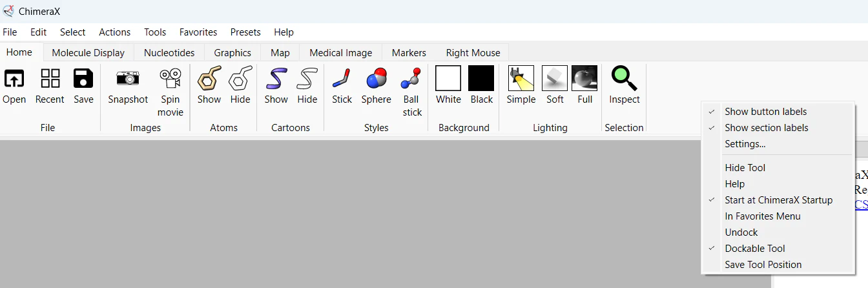Click the Open file icon
This screenshot has height=288, width=868.
14,79
